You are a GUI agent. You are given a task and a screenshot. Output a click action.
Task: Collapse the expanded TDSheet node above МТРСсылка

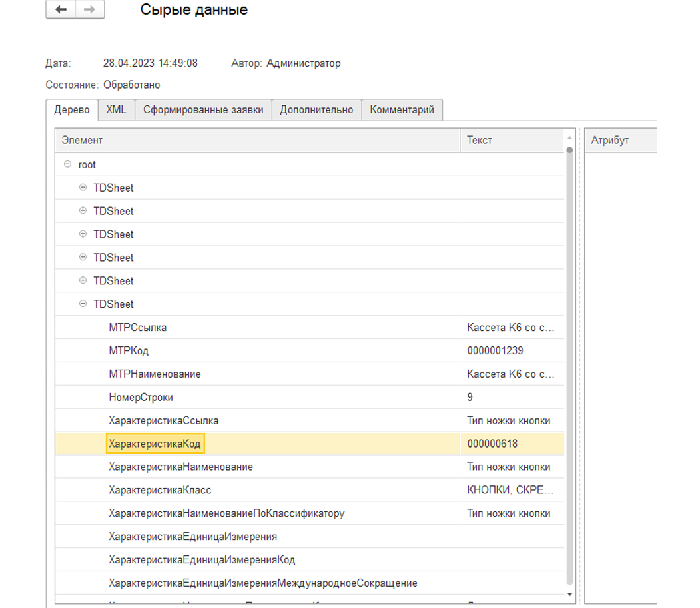click(x=83, y=304)
